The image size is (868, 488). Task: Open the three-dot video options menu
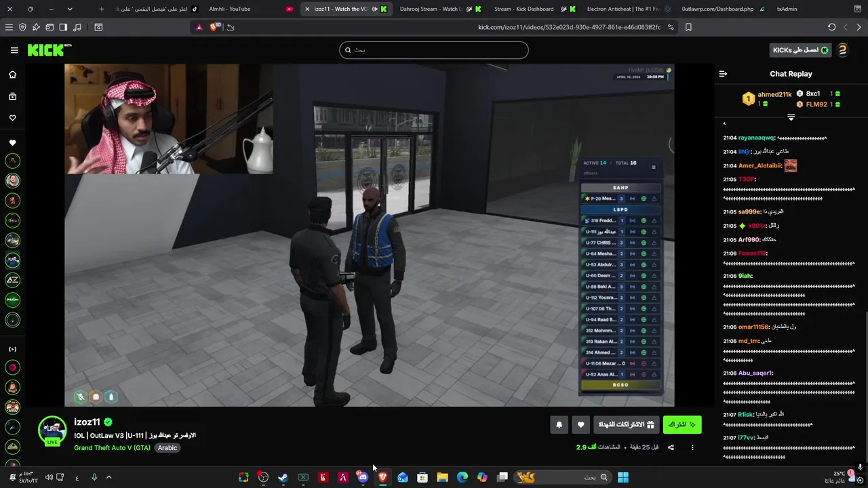(692, 447)
